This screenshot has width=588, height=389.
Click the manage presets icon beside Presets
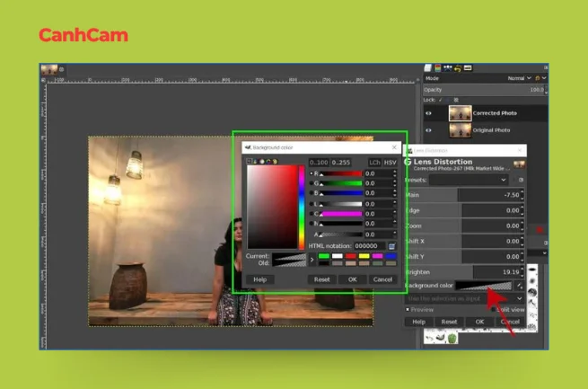pos(521,180)
